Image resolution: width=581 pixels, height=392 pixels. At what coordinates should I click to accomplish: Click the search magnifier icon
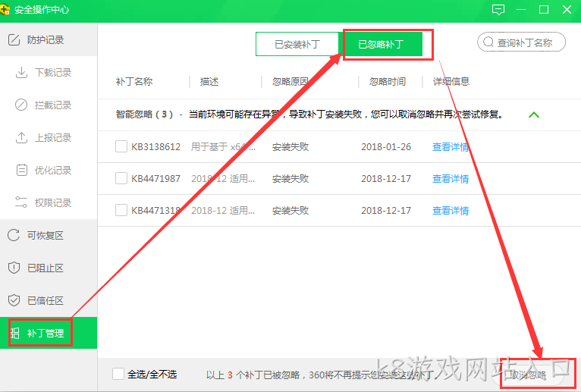coord(488,42)
